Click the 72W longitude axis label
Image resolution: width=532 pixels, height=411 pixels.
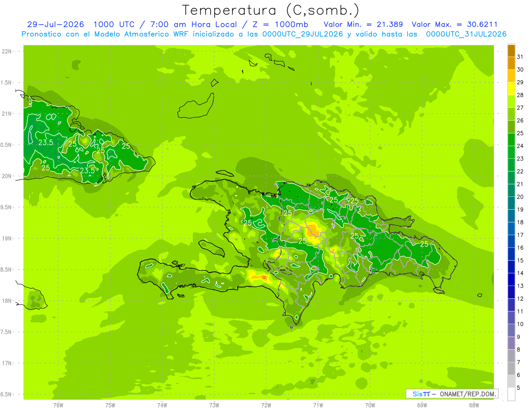click(x=266, y=405)
